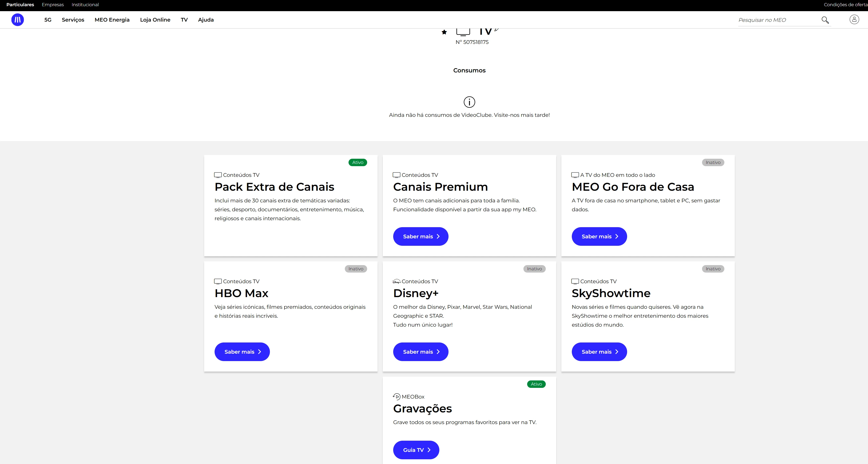Click the Inativo badge on SkyShowtime card
This screenshot has width=868, height=464.
click(x=713, y=269)
